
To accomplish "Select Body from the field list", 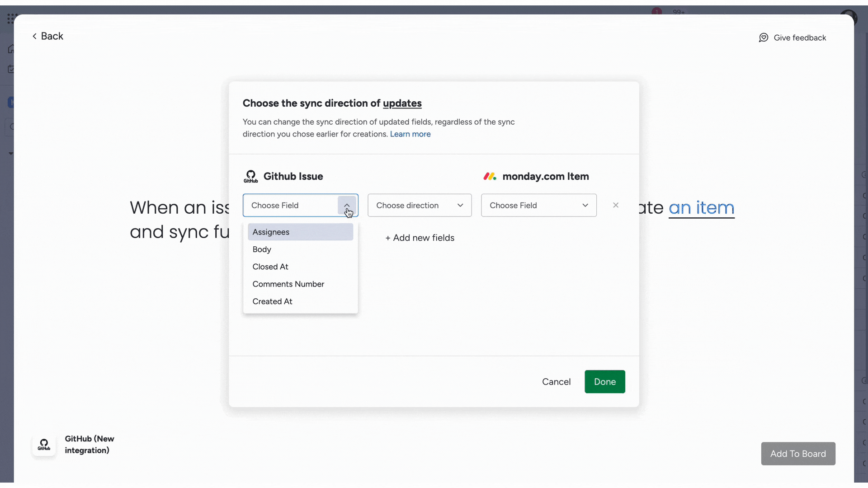I will [x=261, y=249].
